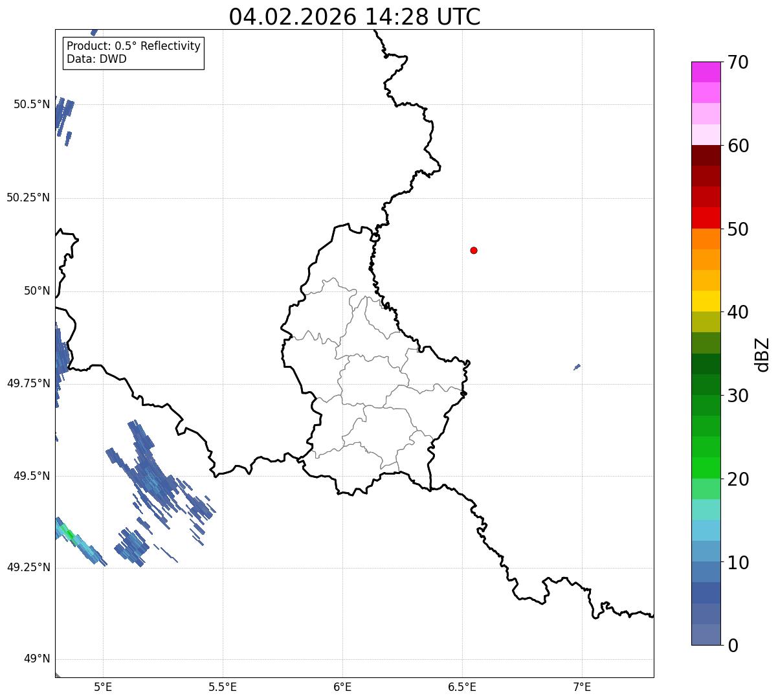Click the 6.5°E longitude label
778x700 pixels.
pos(462,687)
